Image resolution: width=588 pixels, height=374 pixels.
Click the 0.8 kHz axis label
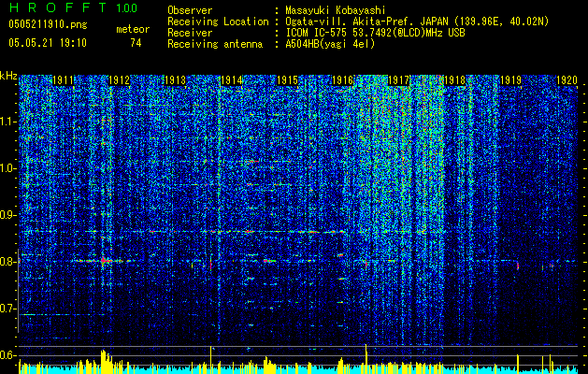(x=8, y=262)
